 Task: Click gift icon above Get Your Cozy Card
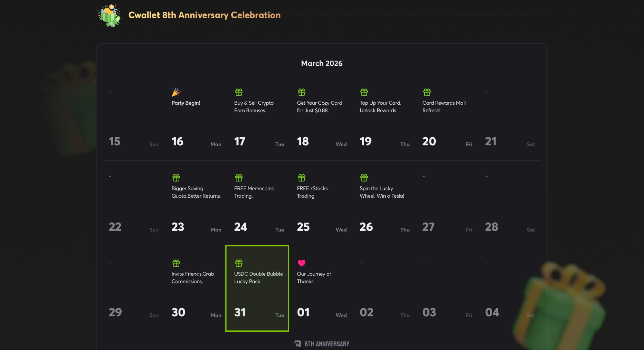click(301, 92)
